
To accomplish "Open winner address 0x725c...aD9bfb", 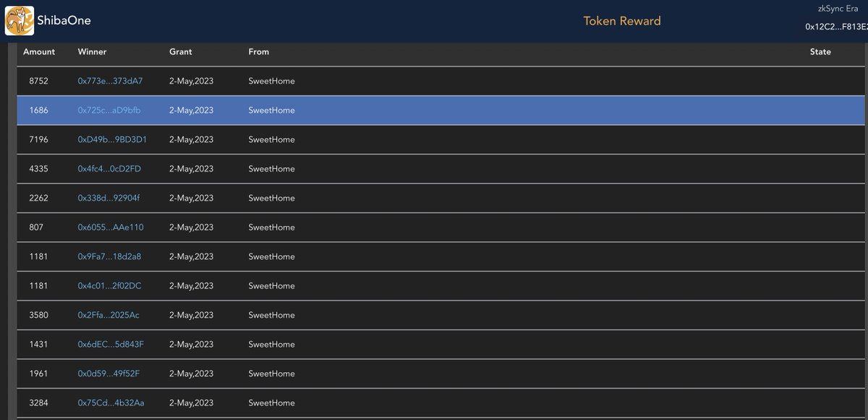I will pos(109,110).
